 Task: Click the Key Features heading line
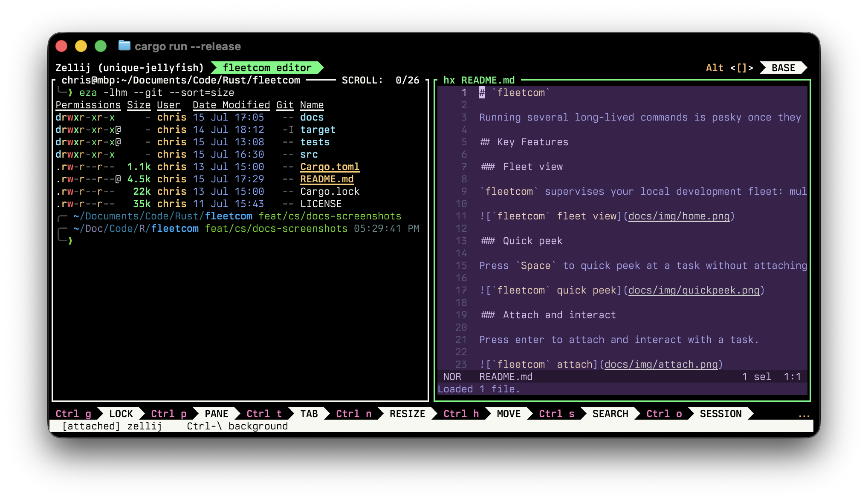point(524,142)
